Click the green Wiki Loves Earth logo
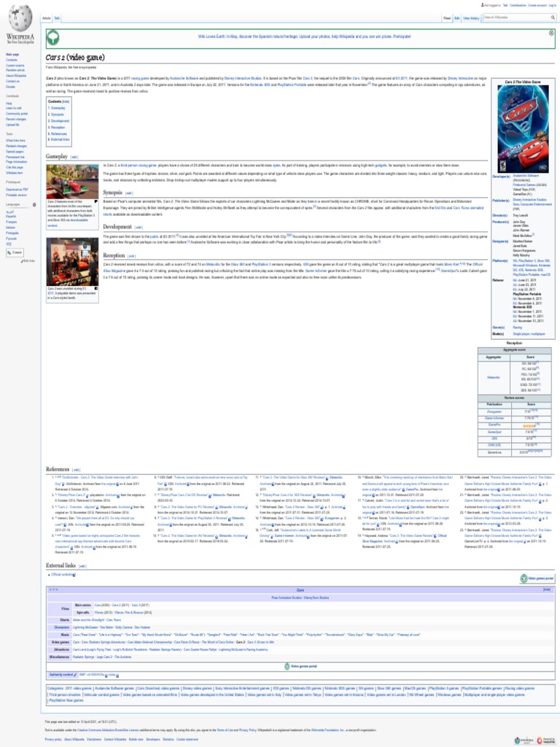This screenshot has width=560, height=747. point(53,37)
